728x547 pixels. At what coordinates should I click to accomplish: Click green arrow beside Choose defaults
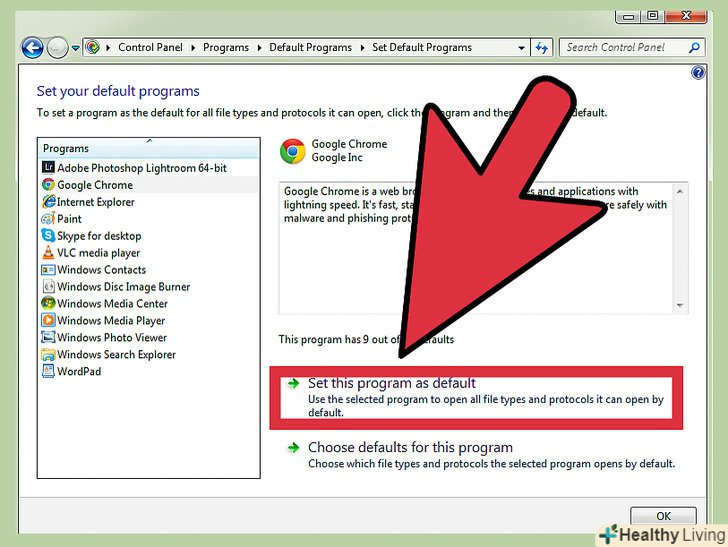coord(293,448)
